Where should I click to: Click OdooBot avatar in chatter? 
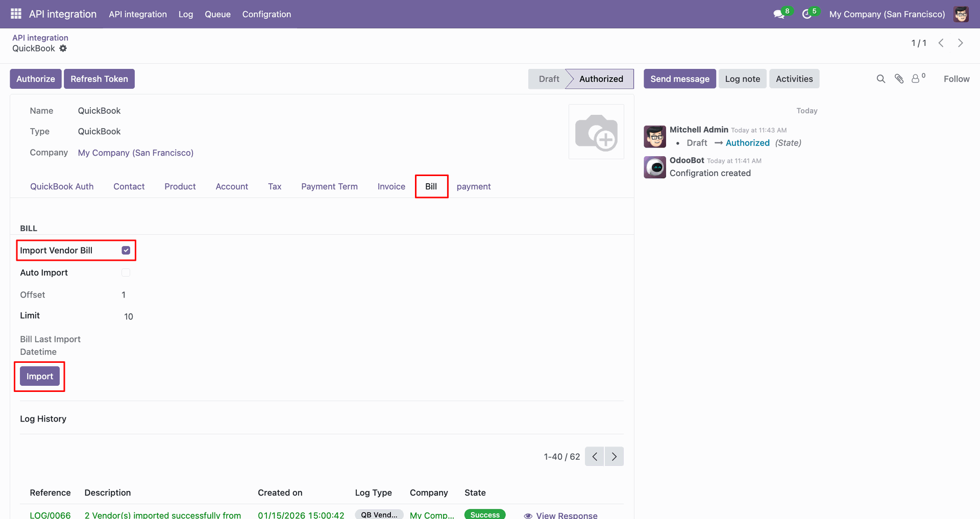[x=655, y=167]
